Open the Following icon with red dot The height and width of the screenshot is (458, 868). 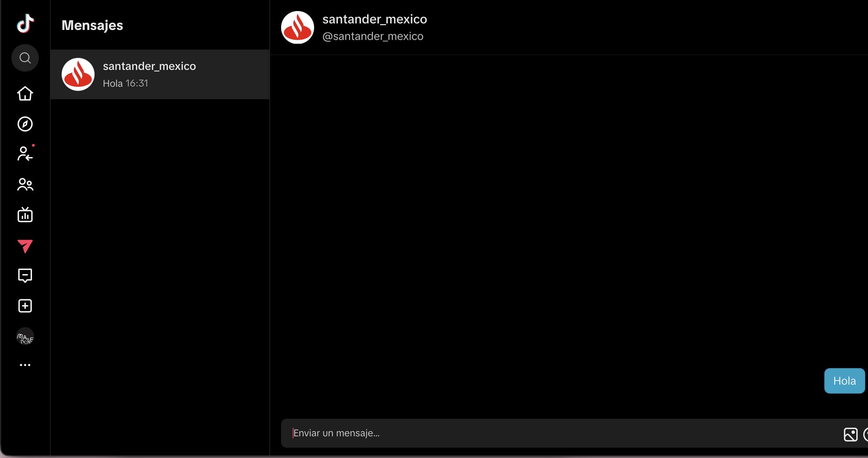click(x=25, y=154)
